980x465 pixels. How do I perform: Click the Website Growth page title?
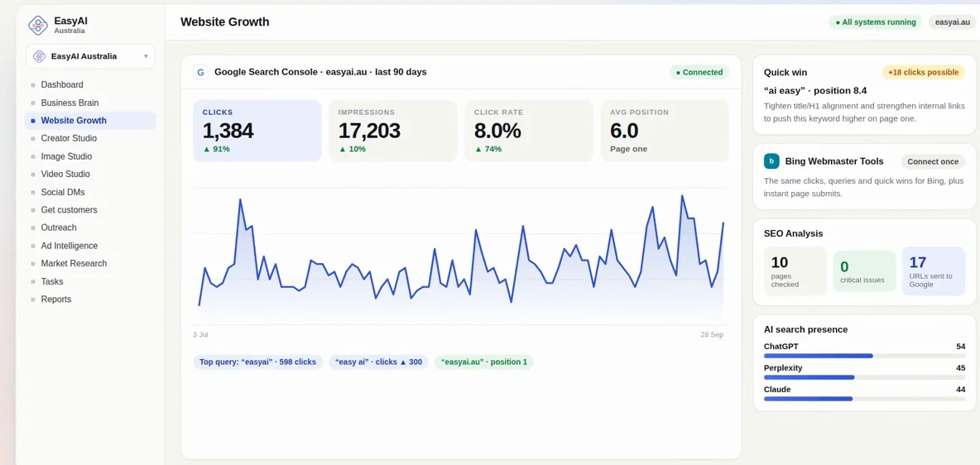click(x=225, y=22)
